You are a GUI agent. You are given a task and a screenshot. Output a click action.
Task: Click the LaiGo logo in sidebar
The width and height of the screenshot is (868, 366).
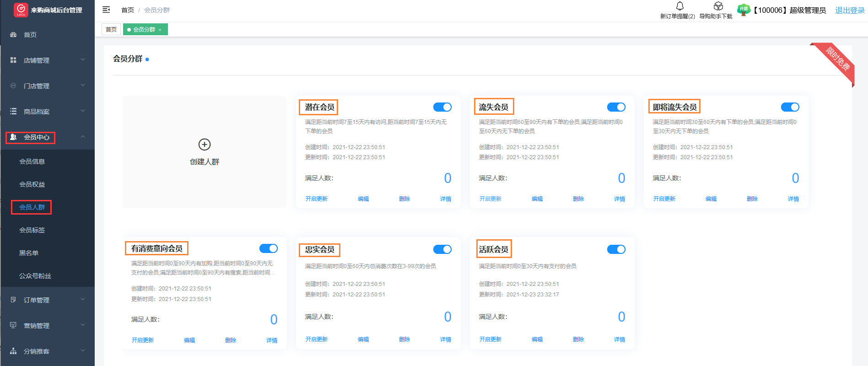pyautogui.click(x=21, y=10)
